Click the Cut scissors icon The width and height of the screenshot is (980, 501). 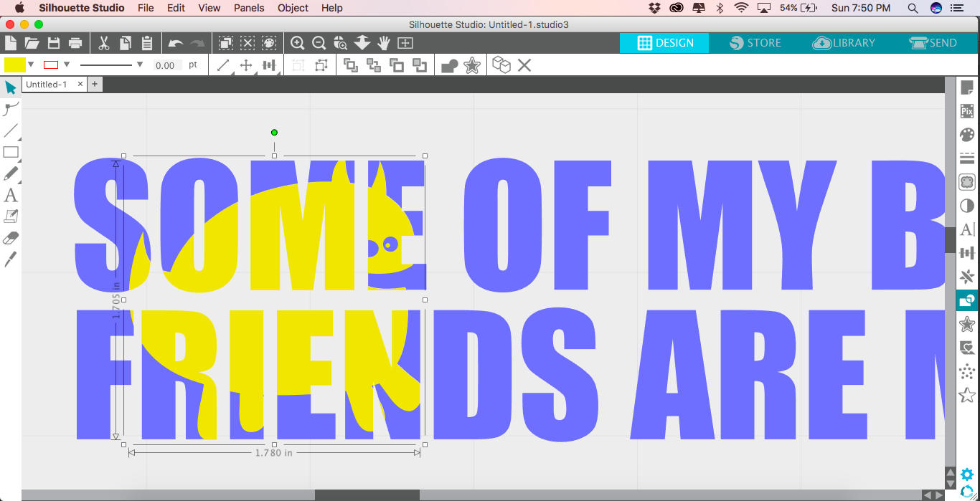(x=104, y=43)
